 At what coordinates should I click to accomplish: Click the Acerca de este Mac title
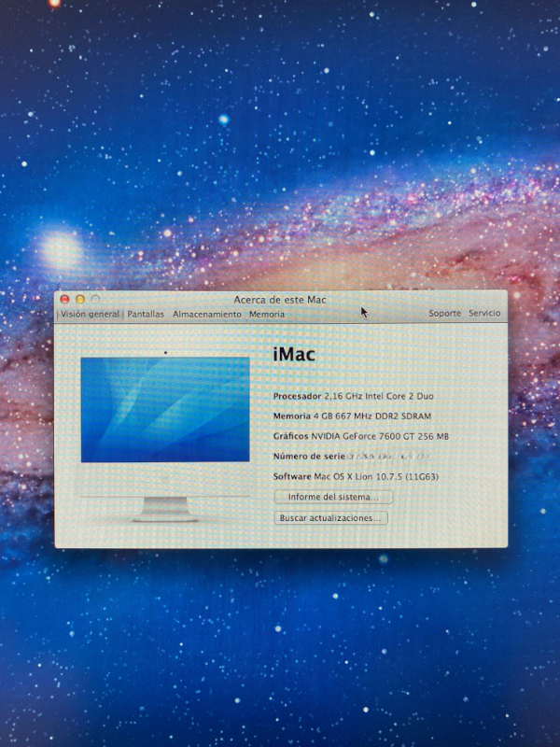pos(280,300)
